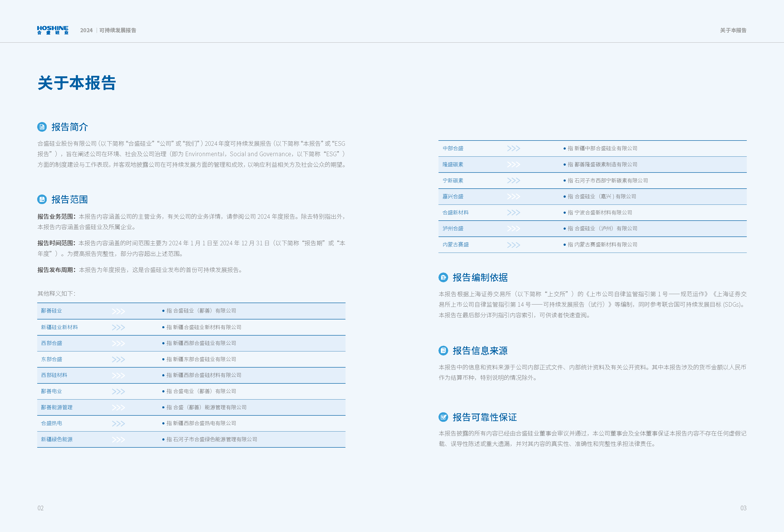This screenshot has width=784, height=532.
Task: Expand the 新疆绿色能源 chevron
Action: (118, 439)
